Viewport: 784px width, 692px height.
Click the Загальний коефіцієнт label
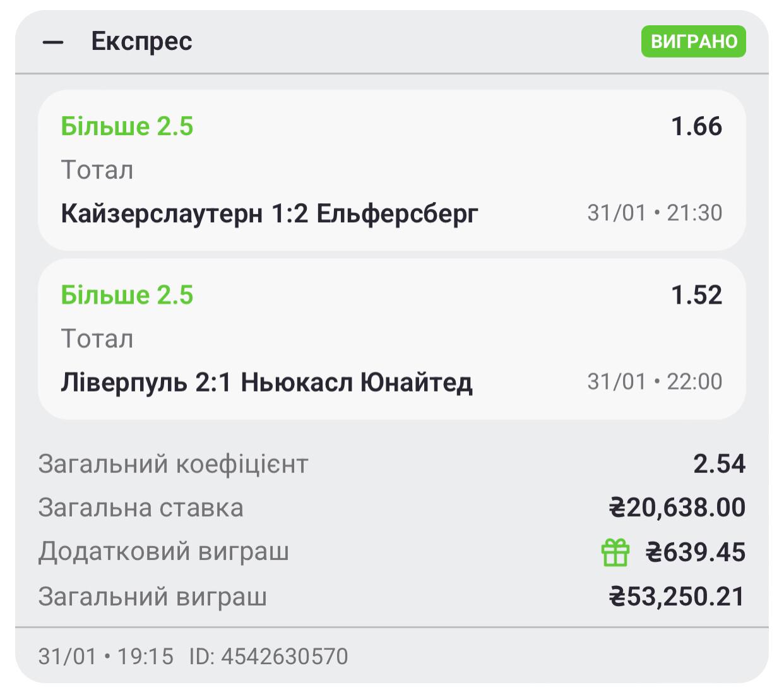point(173,464)
